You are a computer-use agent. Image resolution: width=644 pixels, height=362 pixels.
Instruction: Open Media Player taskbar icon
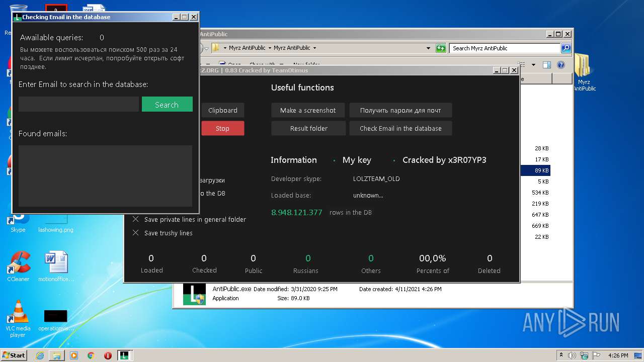tap(74, 355)
